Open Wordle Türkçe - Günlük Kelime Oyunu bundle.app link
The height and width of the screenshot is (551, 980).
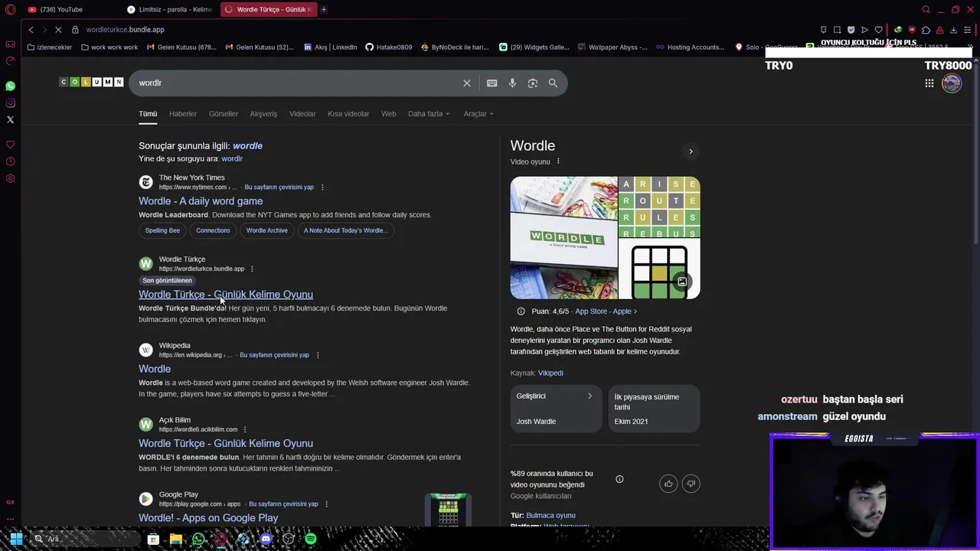tap(226, 295)
